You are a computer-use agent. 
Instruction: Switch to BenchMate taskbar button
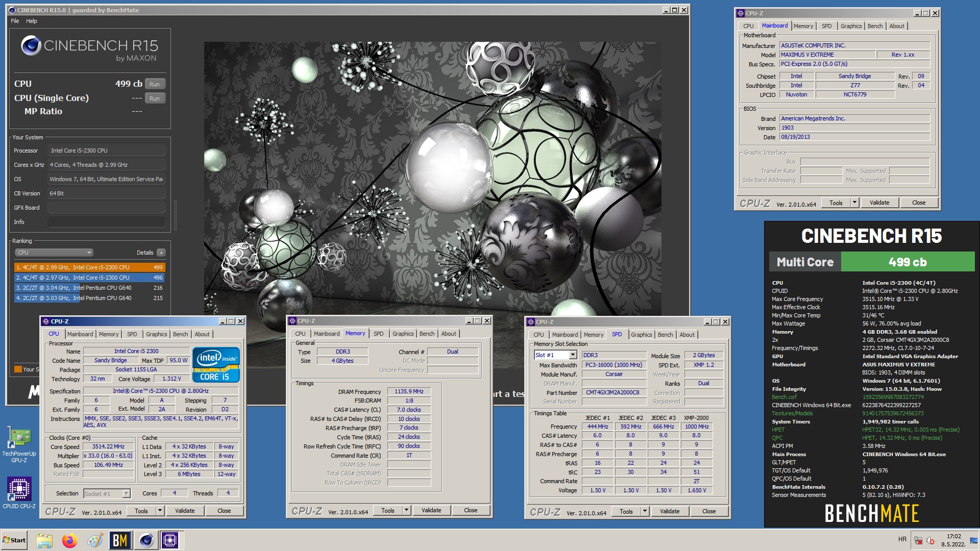pos(120,540)
